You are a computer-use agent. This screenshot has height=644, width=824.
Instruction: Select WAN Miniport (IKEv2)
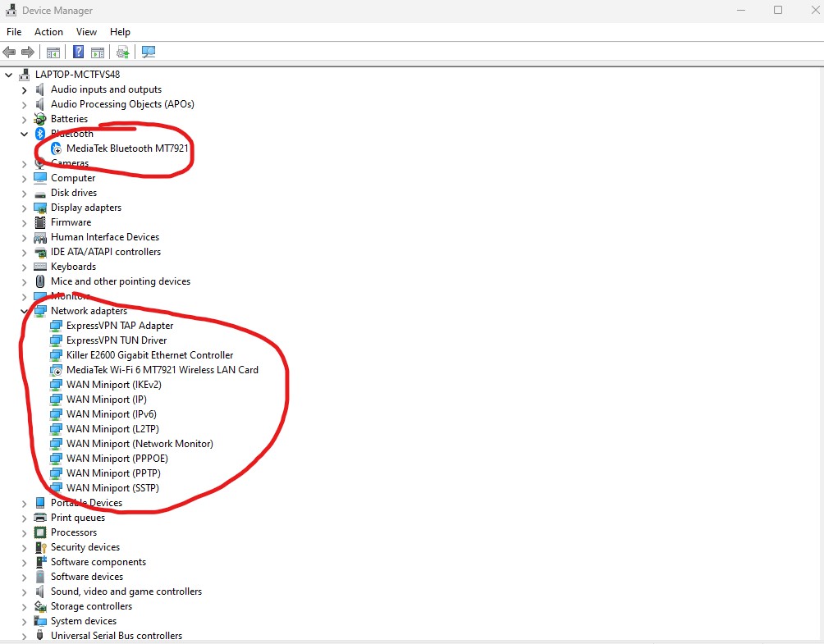click(x=114, y=385)
